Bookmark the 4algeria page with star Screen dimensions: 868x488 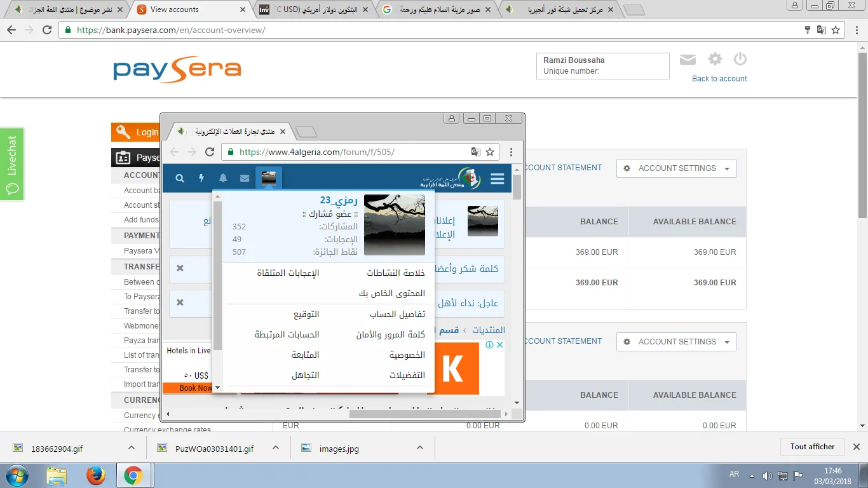(x=490, y=152)
